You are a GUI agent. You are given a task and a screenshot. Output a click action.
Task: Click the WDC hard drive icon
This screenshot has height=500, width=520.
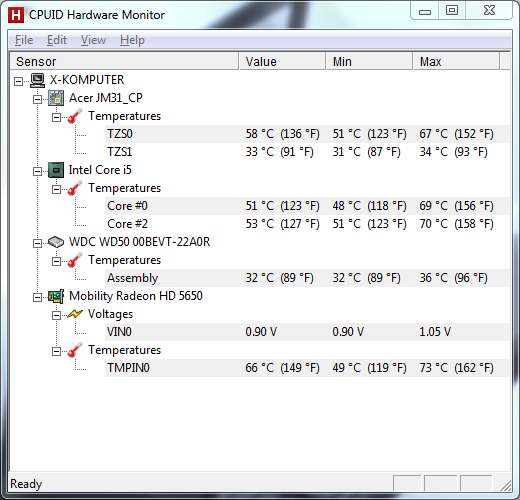[x=56, y=242]
